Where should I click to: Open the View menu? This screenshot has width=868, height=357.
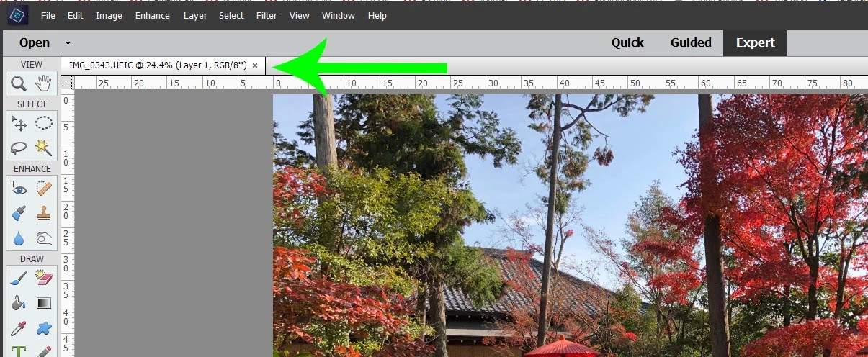(x=299, y=15)
